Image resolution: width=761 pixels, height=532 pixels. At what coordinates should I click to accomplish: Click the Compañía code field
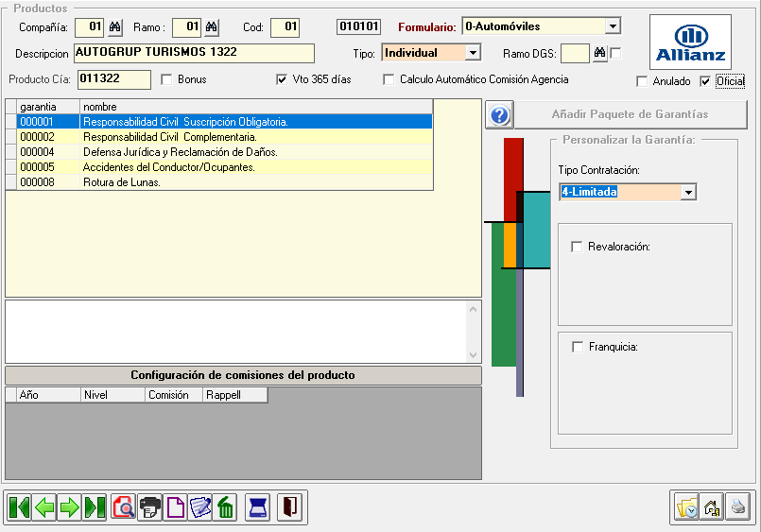click(89, 27)
